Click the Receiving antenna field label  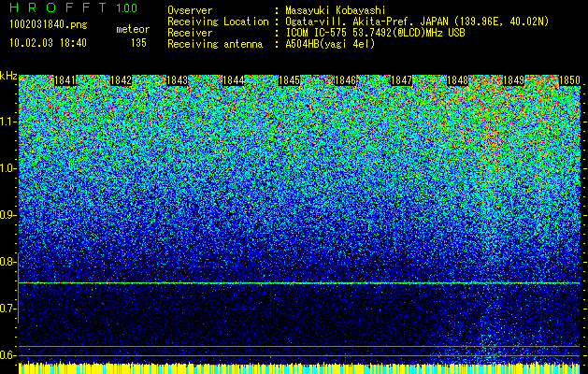point(215,44)
